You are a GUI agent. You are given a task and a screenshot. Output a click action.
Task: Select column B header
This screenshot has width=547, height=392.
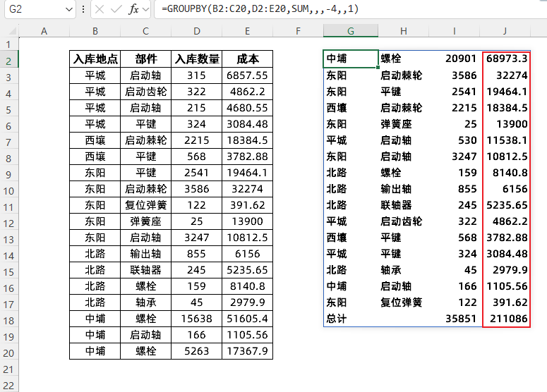click(x=95, y=31)
